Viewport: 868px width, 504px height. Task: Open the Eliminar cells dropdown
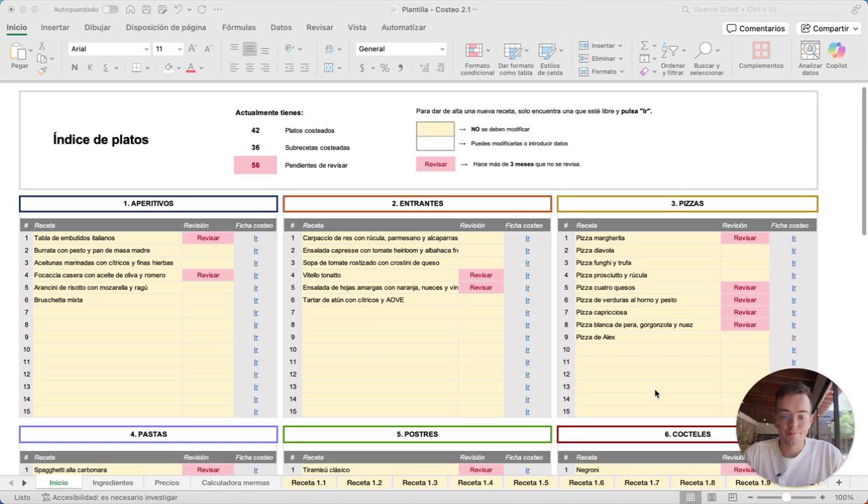click(601, 59)
